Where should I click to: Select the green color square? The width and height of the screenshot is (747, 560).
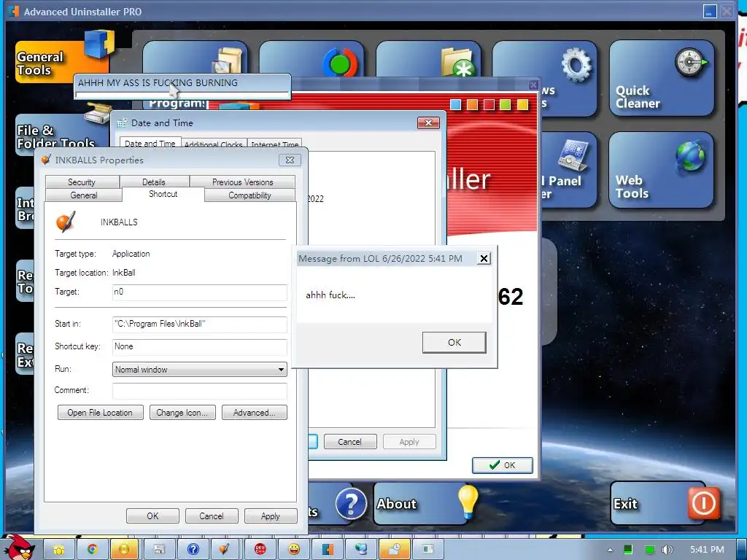(x=506, y=105)
